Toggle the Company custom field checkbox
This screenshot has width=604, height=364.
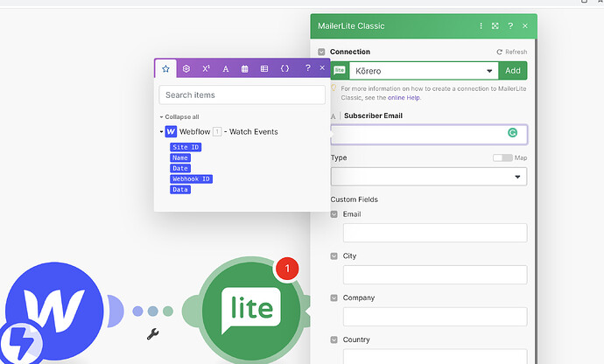334,298
